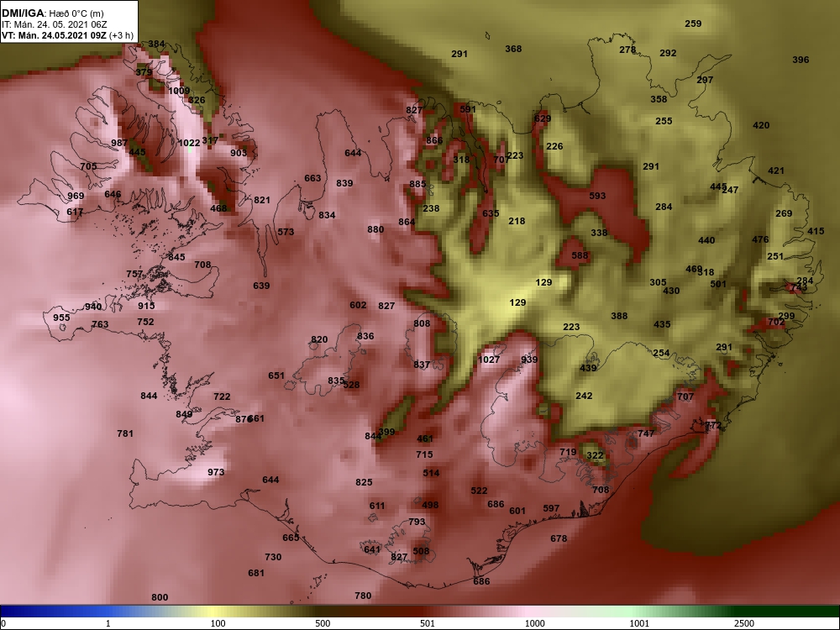Click the 384 map value
This screenshot has width=840, height=630.
point(156,44)
